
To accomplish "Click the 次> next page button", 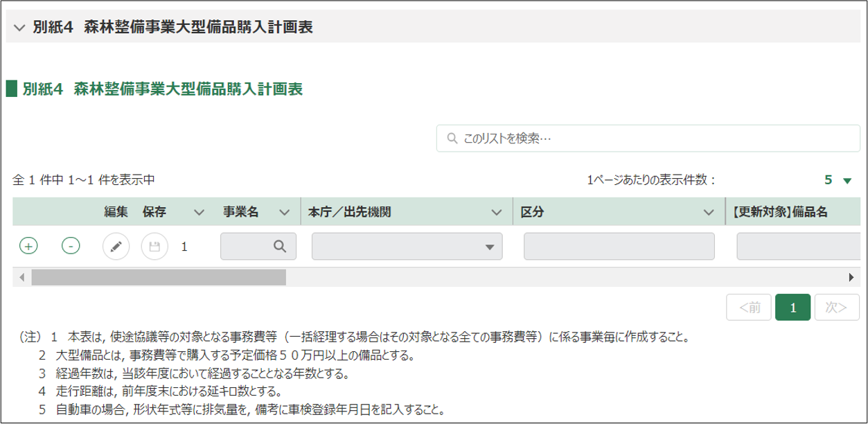I will [x=837, y=308].
